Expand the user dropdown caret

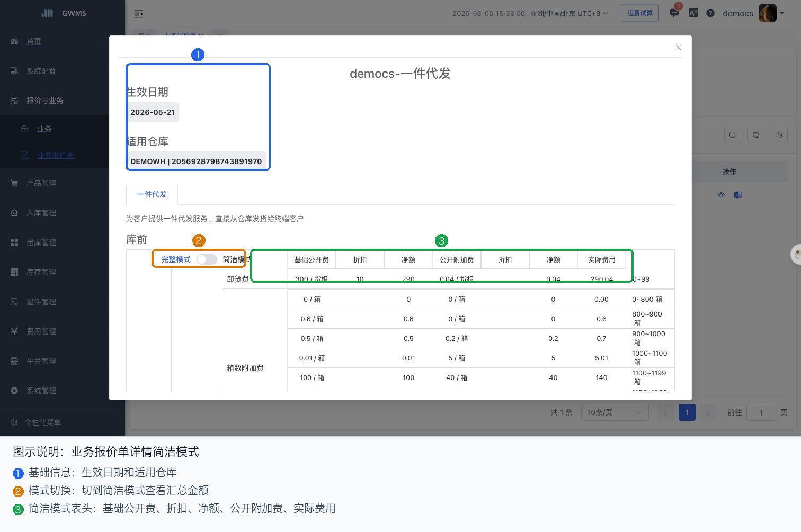782,13
